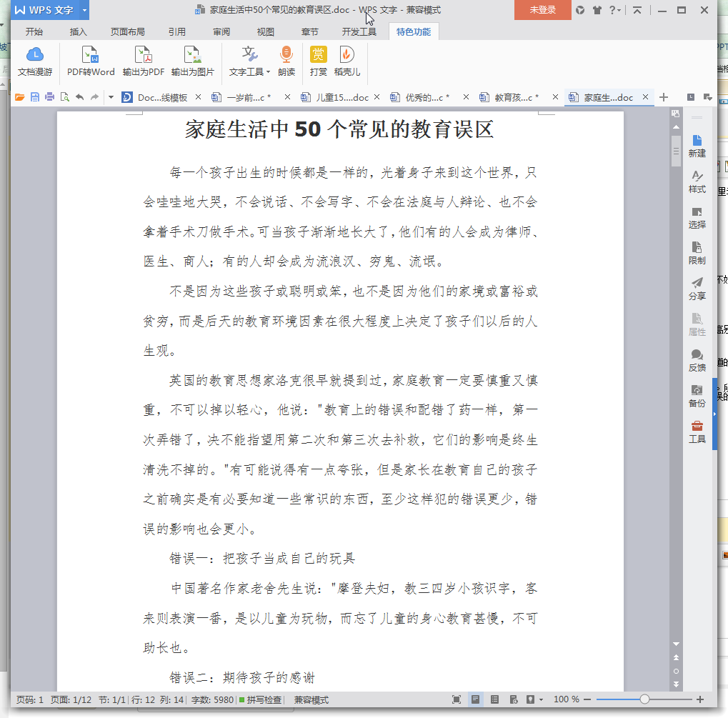Open 备份 in the right sidebar
Viewport: 728px width, 718px height.
pos(697,397)
